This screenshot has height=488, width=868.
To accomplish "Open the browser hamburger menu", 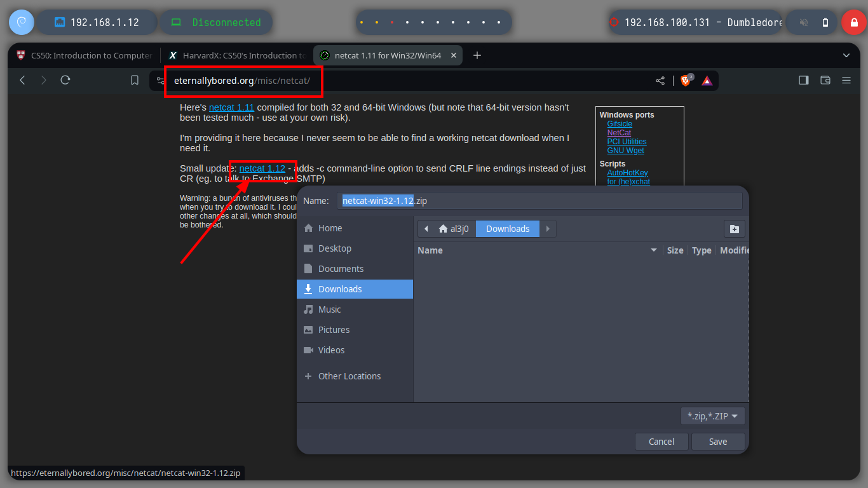I will 846,80.
